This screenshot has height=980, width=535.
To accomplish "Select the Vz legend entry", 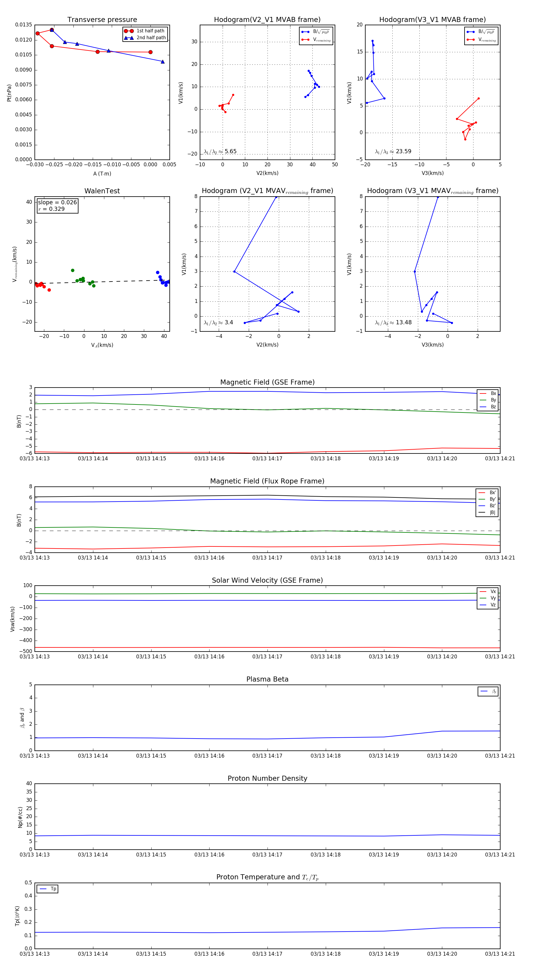I will coord(488,605).
